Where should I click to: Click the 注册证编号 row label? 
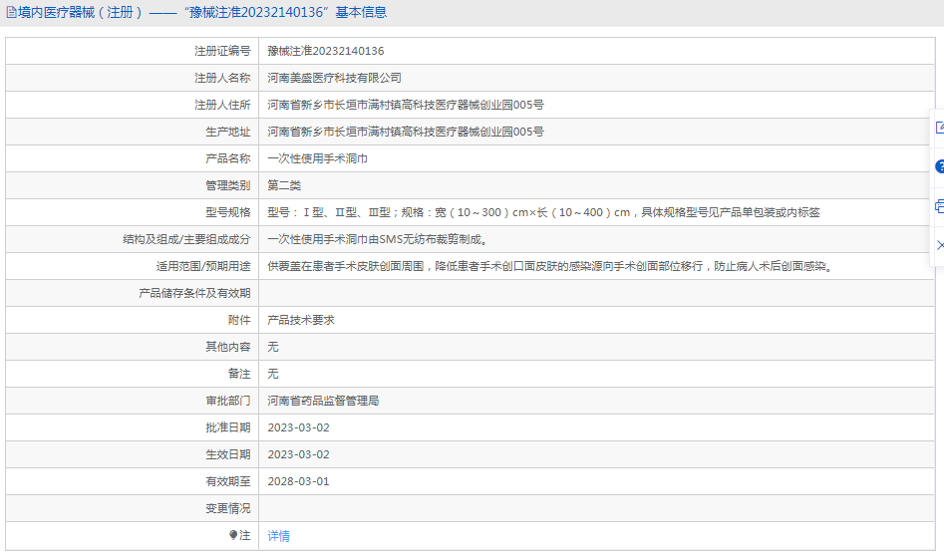click(222, 51)
